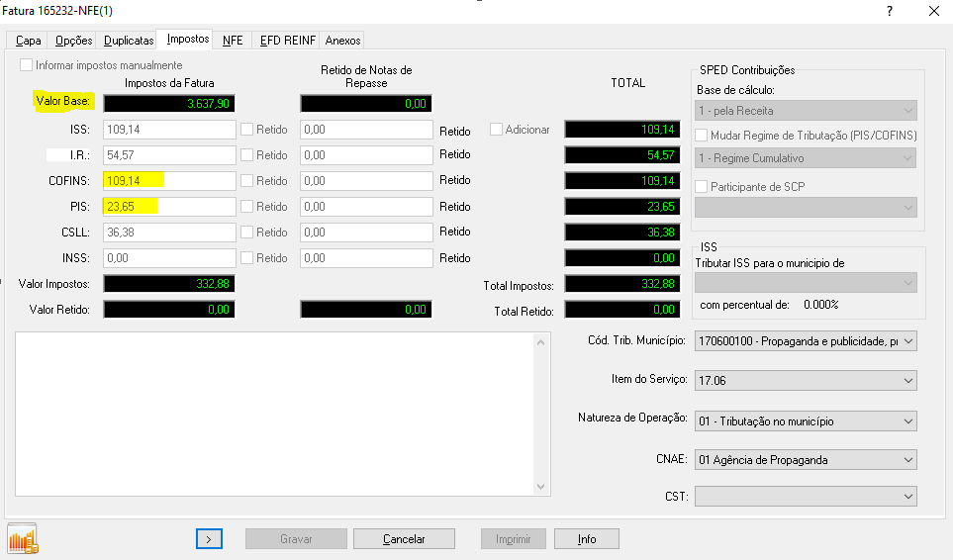953x560 pixels.
Task: Click the CSLL Retido de Notas de Repasse field
Action: pyautogui.click(x=366, y=233)
